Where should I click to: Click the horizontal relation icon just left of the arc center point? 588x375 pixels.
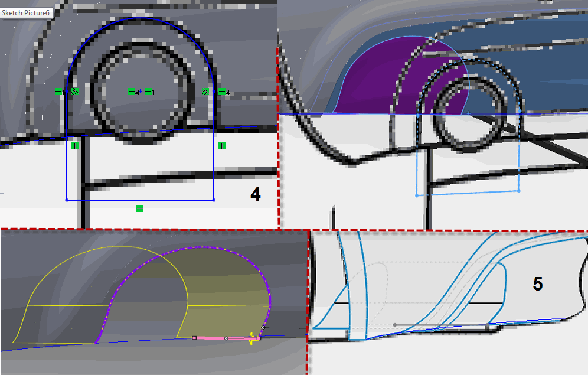[x=132, y=92]
